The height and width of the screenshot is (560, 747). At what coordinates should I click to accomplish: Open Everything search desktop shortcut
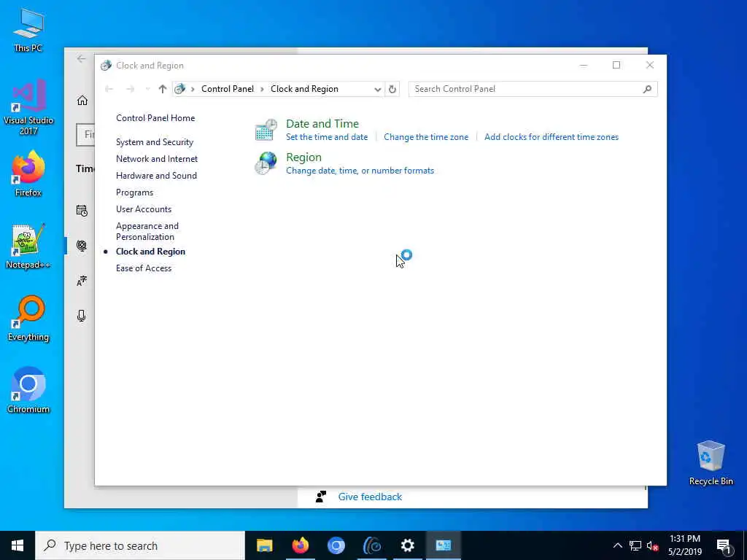[28, 319]
